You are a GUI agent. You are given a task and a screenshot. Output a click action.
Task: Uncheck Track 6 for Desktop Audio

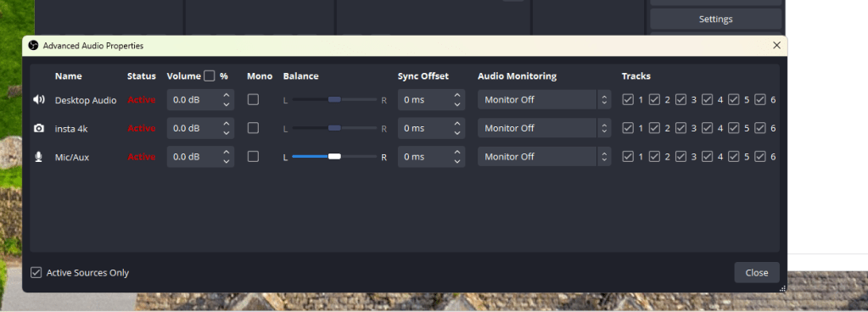coord(760,99)
